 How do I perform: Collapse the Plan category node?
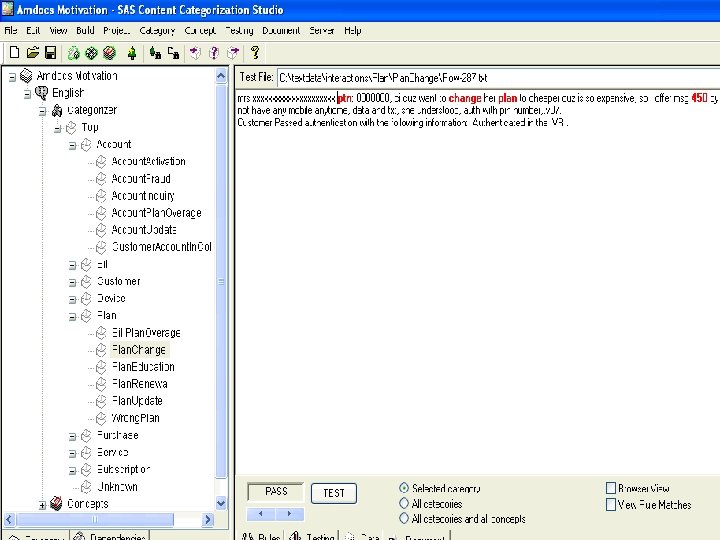[x=73, y=317]
